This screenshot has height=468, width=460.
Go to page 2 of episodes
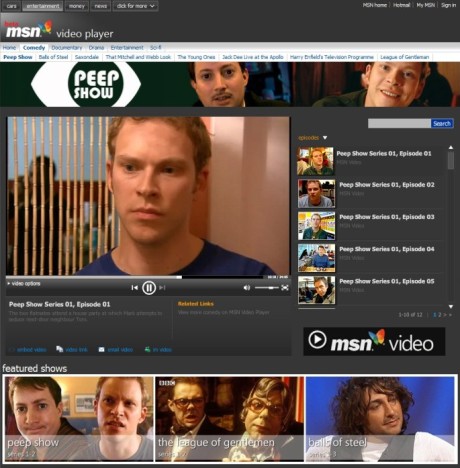tap(440, 315)
